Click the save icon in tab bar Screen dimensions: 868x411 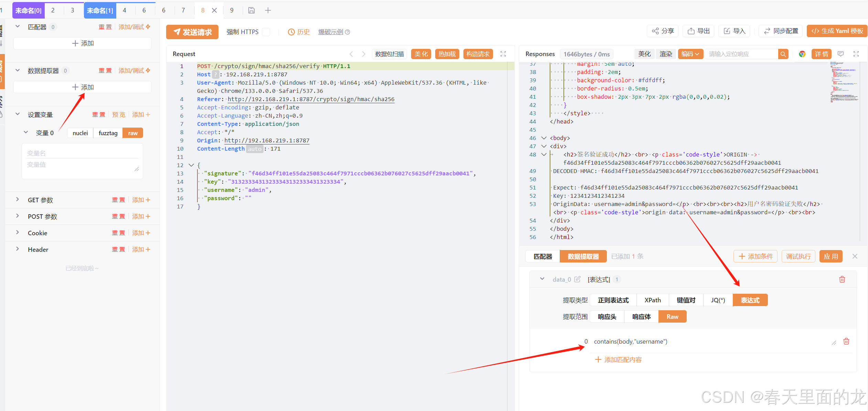(251, 10)
